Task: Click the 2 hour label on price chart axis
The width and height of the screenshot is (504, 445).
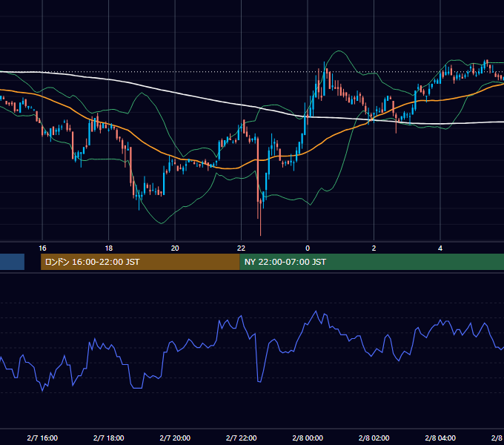Action: [x=374, y=248]
